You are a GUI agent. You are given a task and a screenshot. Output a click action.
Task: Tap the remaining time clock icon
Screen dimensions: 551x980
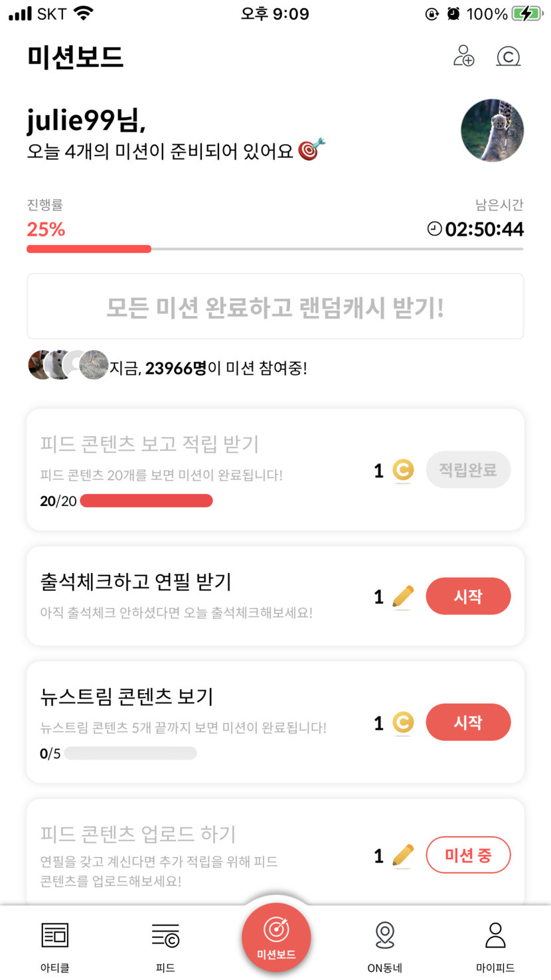(434, 229)
